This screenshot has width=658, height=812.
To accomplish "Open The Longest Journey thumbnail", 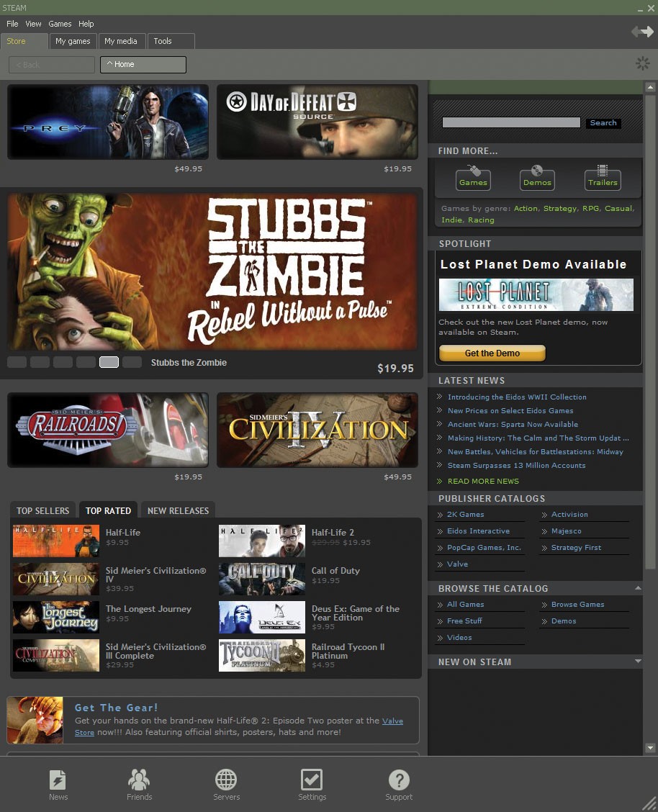I will click(x=56, y=618).
